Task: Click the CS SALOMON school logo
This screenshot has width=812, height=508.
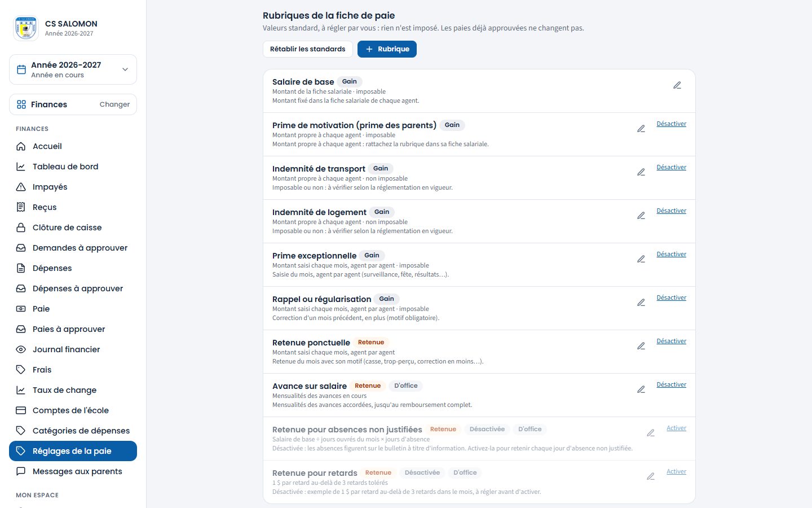Action: point(26,28)
